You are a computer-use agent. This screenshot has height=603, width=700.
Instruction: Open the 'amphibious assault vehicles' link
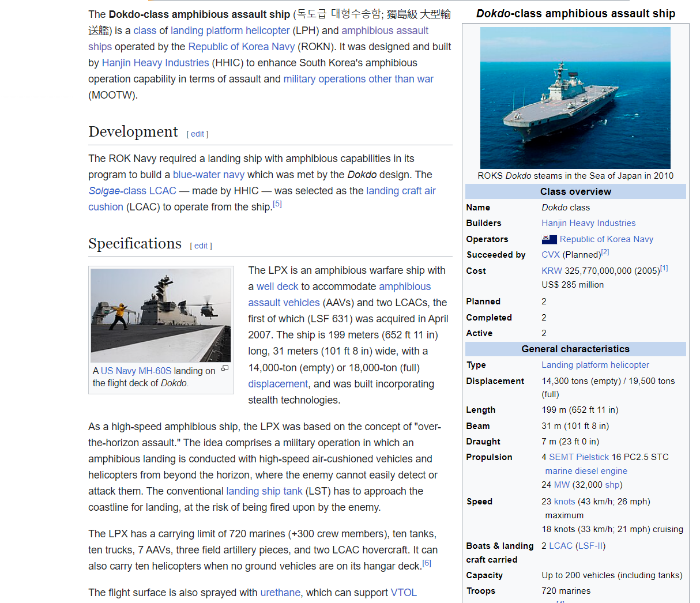tap(340, 295)
